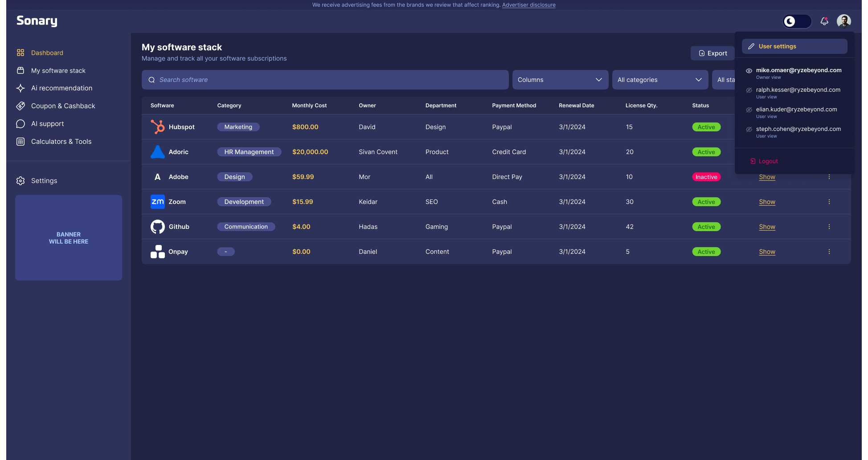
Task: Click the Communication category tag
Action: (246, 227)
